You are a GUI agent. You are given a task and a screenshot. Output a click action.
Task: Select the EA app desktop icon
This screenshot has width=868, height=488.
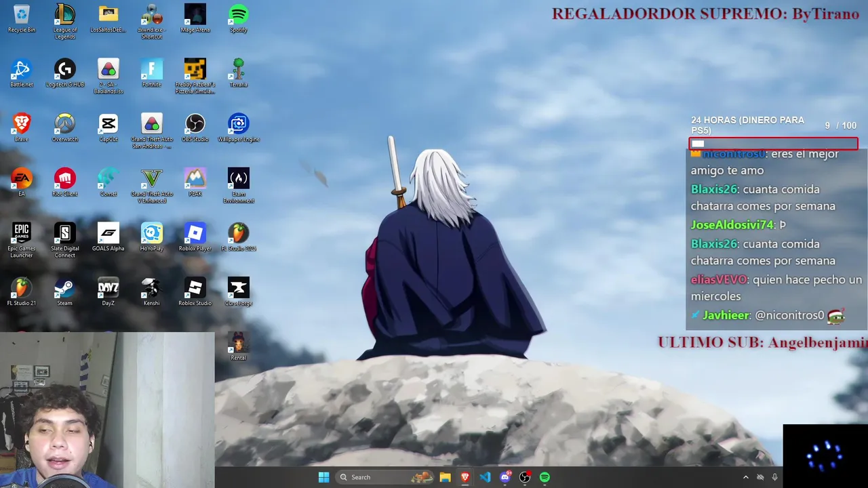coord(22,182)
